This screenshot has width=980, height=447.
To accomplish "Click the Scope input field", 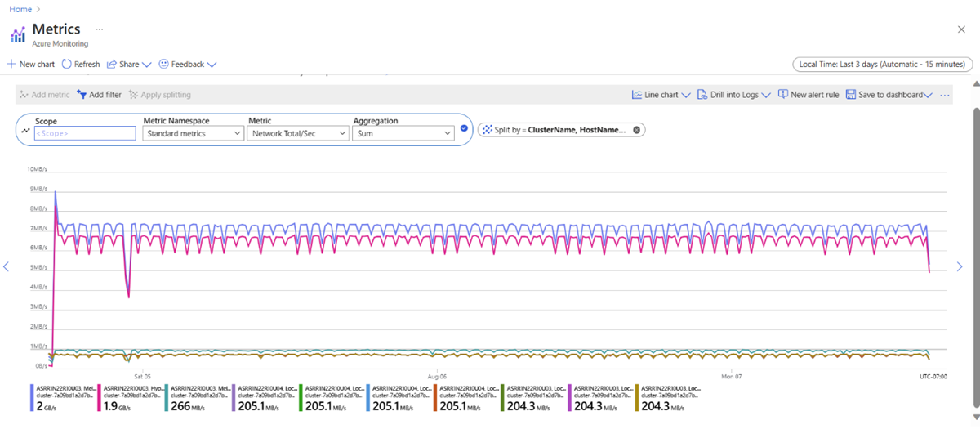I will click(x=84, y=133).
